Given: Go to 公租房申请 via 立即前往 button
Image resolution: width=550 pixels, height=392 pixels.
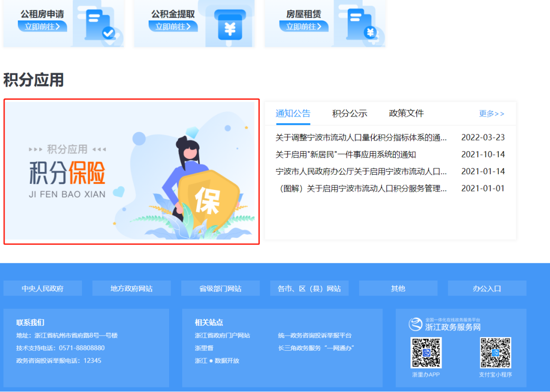Looking at the screenshot, I should coord(42,26).
